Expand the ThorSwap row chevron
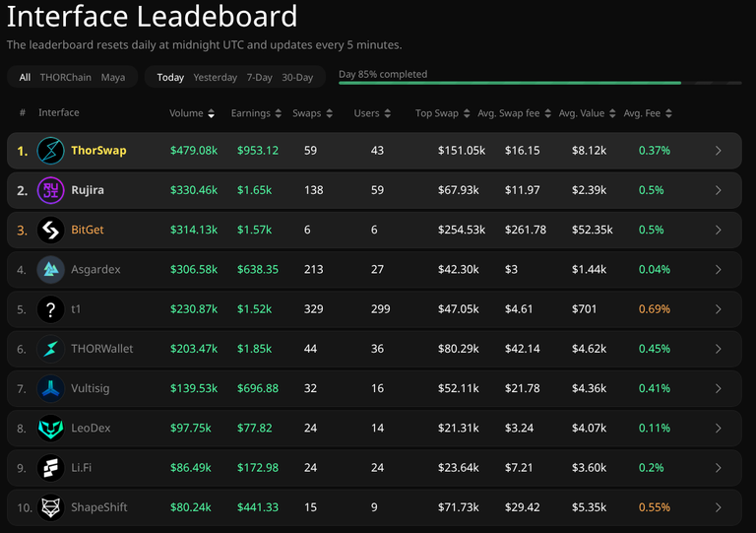The image size is (756, 533). 719,151
